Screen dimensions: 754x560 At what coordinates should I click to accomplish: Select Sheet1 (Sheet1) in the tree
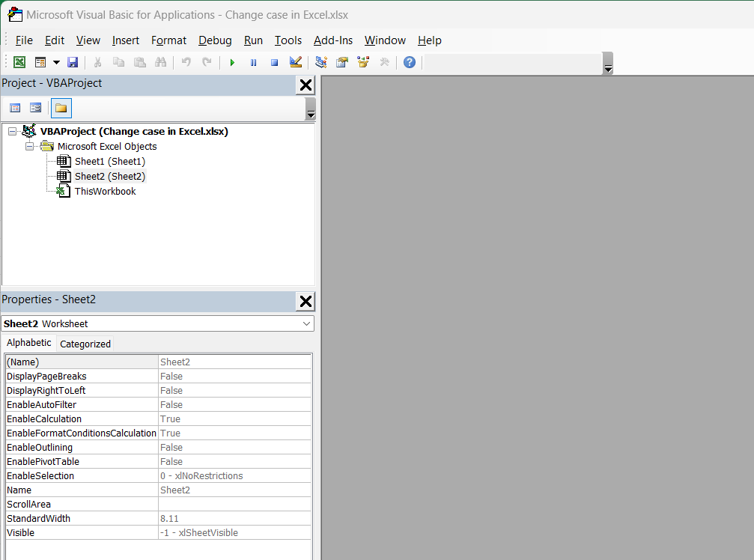pyautogui.click(x=109, y=161)
